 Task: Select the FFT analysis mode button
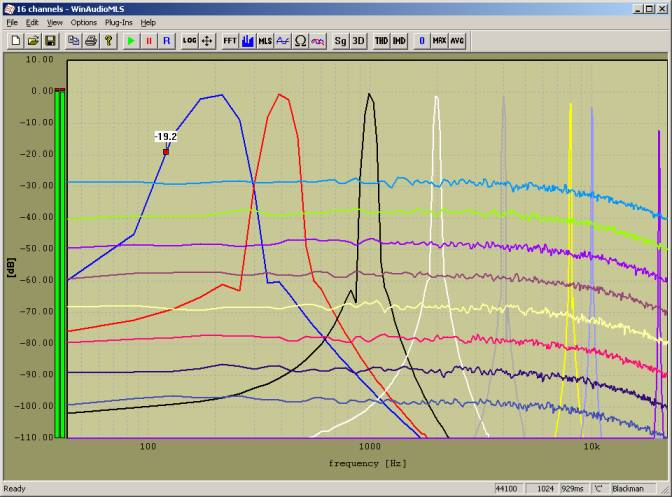[230, 41]
